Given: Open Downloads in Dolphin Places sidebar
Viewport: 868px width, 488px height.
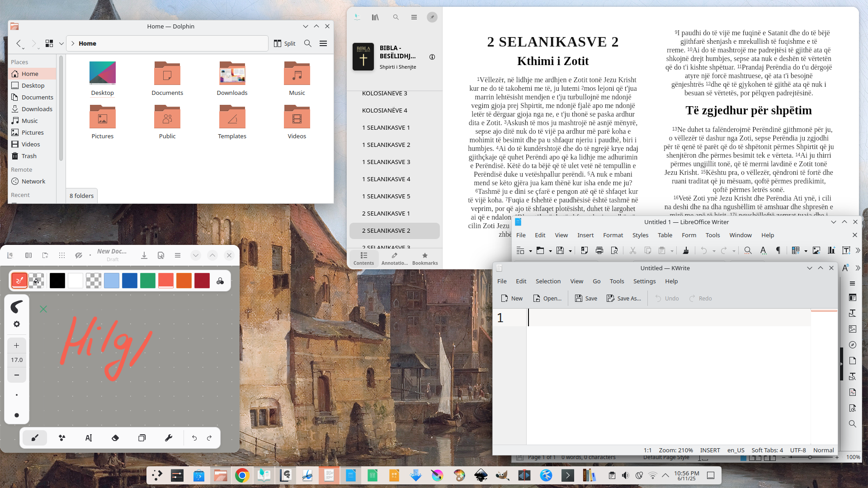Looking at the screenshot, I should (x=32, y=109).
